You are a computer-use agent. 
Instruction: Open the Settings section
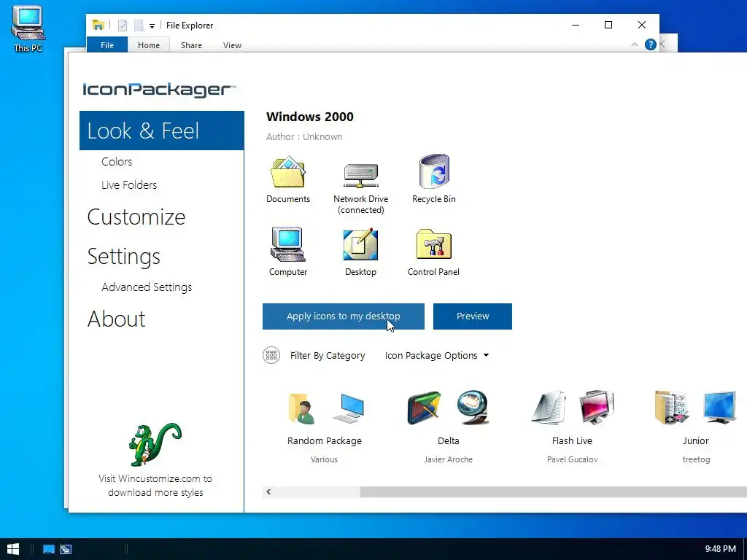pyautogui.click(x=123, y=256)
